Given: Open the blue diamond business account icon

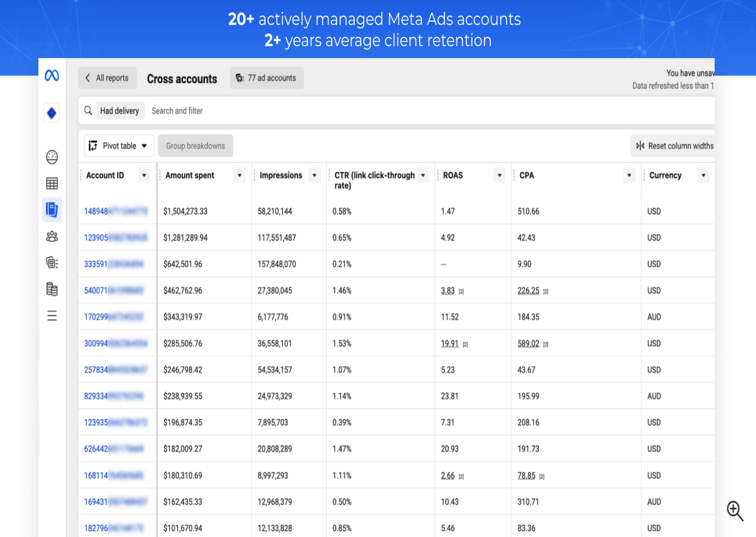Looking at the screenshot, I should pyautogui.click(x=52, y=113).
